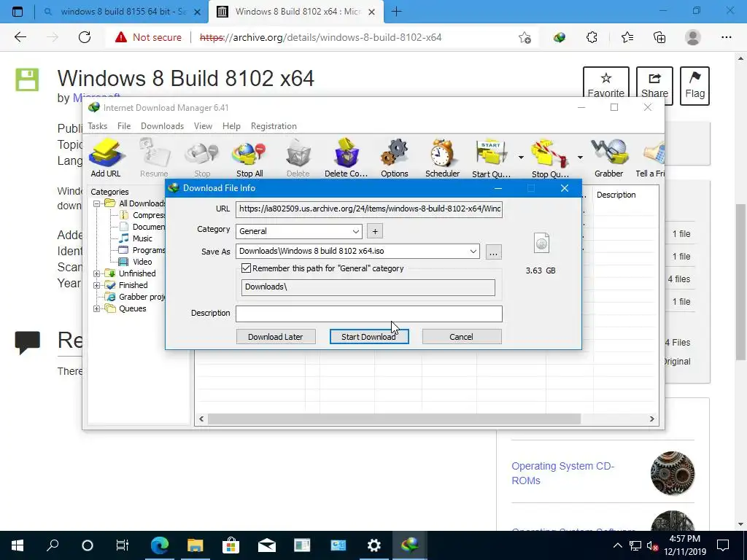Open Edge extensions puzzle icon

pyautogui.click(x=592, y=37)
